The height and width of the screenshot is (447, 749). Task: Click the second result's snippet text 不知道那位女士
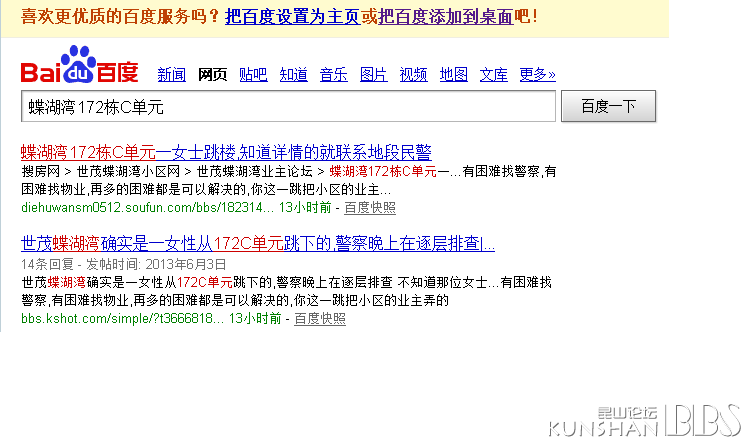tap(442, 282)
